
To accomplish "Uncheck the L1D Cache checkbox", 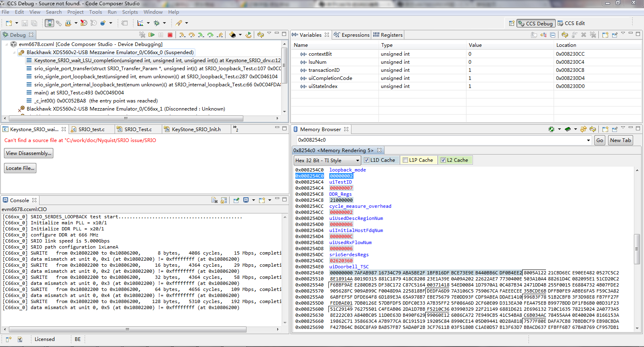I will [366, 160].
